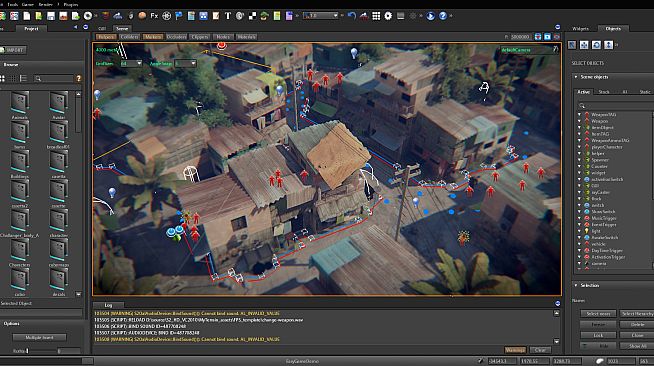Click the terrain landscape toolbar icon
This screenshot has width=654, height=366.
118,16
